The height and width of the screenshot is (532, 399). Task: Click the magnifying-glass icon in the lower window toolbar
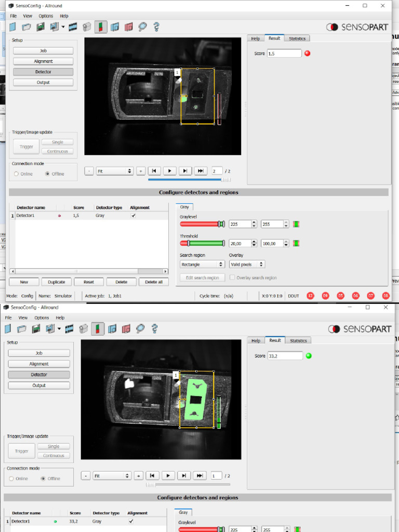tap(140, 328)
